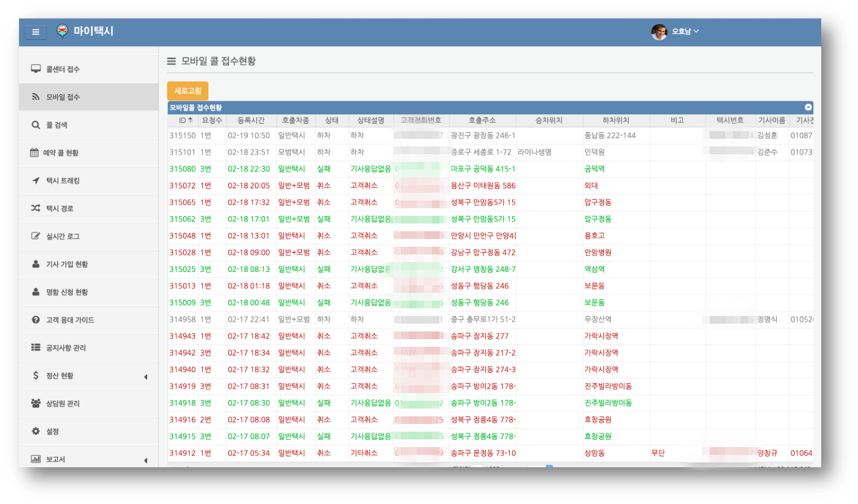
Task: Click 기사응답없음 status in row 315009
Action: pos(370,302)
